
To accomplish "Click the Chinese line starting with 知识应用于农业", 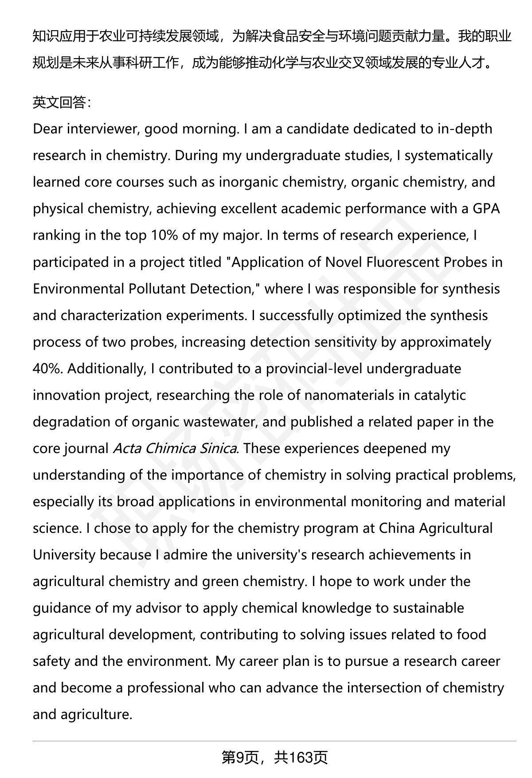I will coord(272,36).
